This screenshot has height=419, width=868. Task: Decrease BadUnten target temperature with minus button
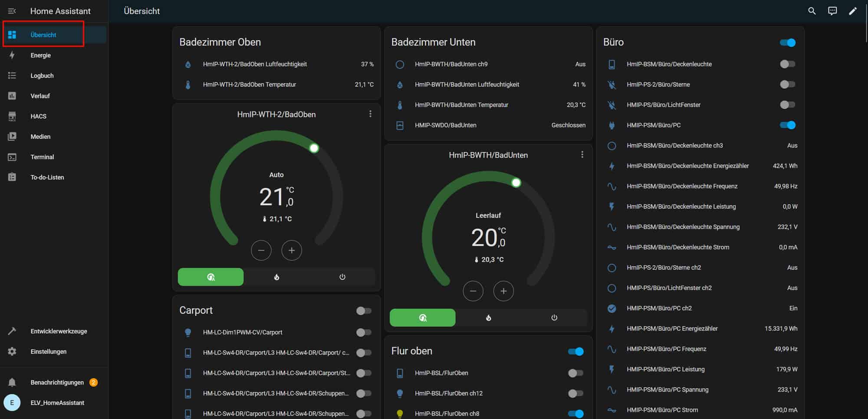(473, 291)
